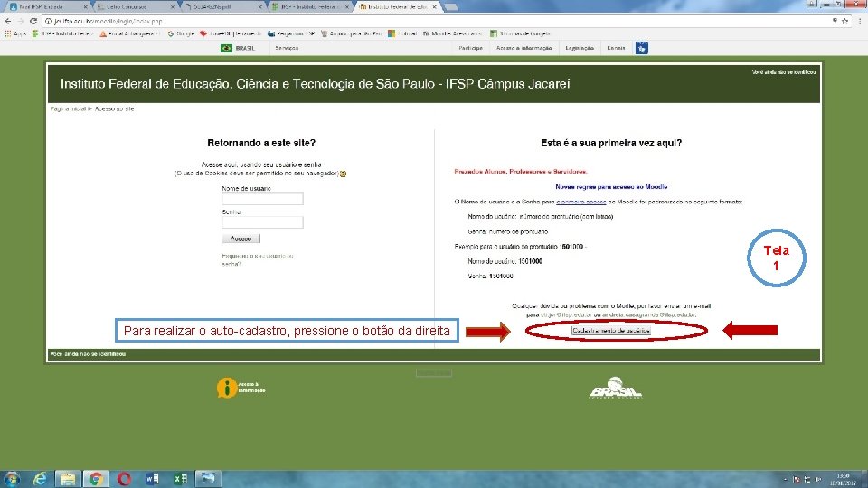Click the Esta é a sua primeira vez aqui? heading
The image size is (868, 488).
click(611, 143)
